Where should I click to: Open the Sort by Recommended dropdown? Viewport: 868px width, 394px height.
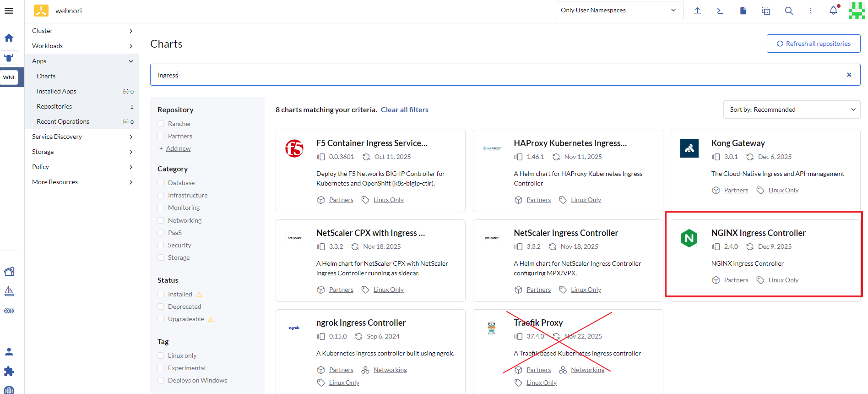[792, 109]
